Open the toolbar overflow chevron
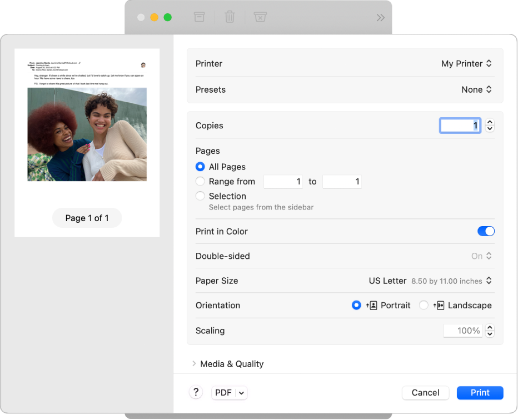This screenshot has width=518, height=420. tap(380, 17)
